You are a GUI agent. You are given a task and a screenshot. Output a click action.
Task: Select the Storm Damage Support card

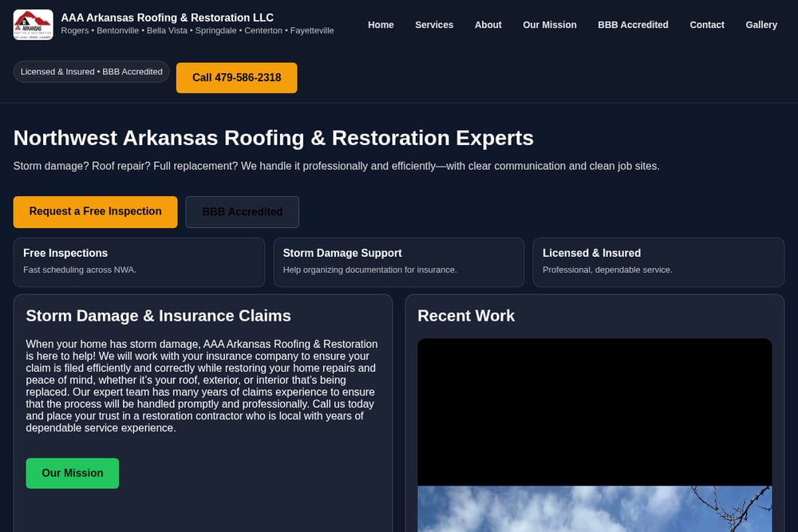click(x=398, y=262)
